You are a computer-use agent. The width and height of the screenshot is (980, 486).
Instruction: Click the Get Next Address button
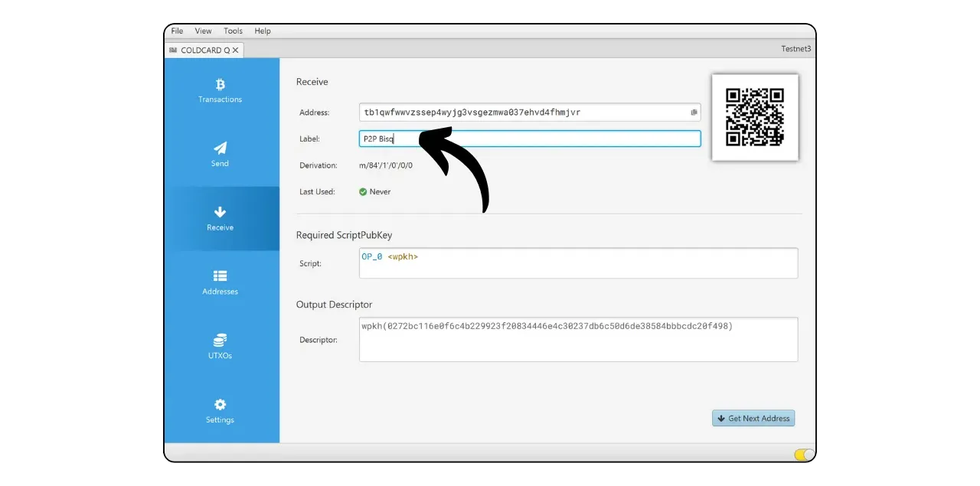tap(753, 419)
